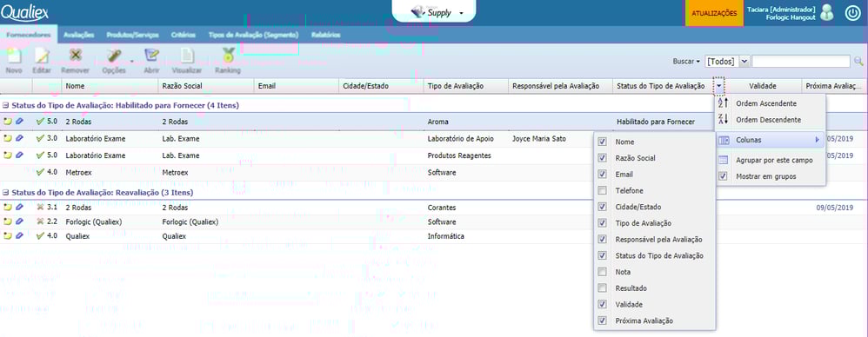The width and height of the screenshot is (868, 337).
Task: Click the Validade column header
Action: [x=763, y=86]
